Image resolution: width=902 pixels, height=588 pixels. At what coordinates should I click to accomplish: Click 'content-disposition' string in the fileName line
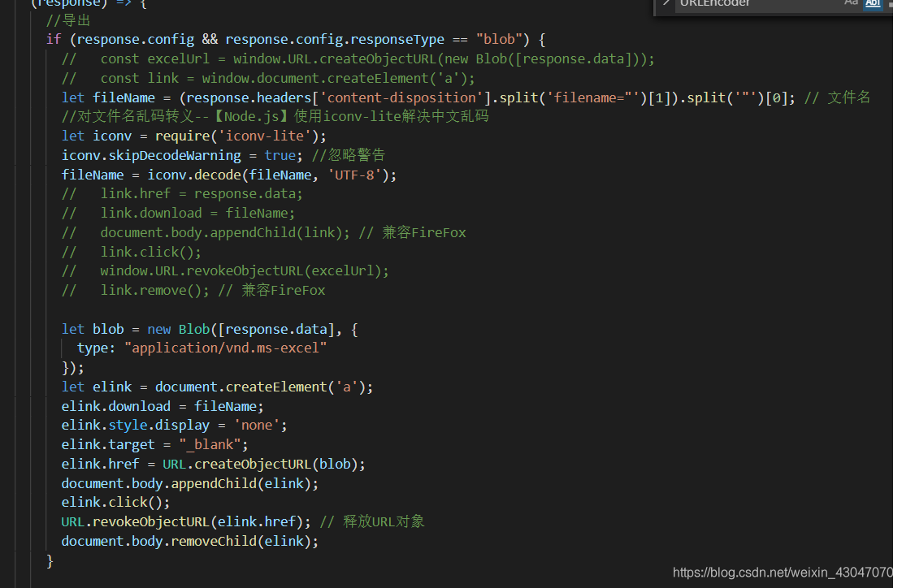point(401,97)
